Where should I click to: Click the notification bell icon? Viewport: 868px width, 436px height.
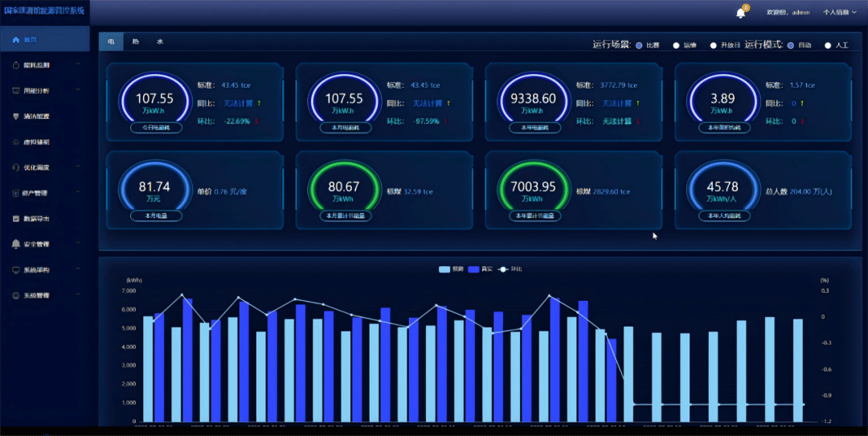coord(740,13)
